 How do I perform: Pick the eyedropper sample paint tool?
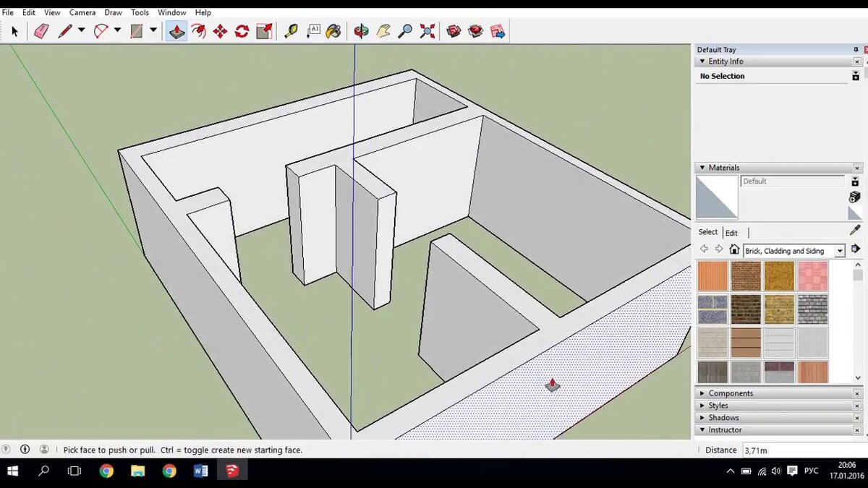(x=855, y=231)
